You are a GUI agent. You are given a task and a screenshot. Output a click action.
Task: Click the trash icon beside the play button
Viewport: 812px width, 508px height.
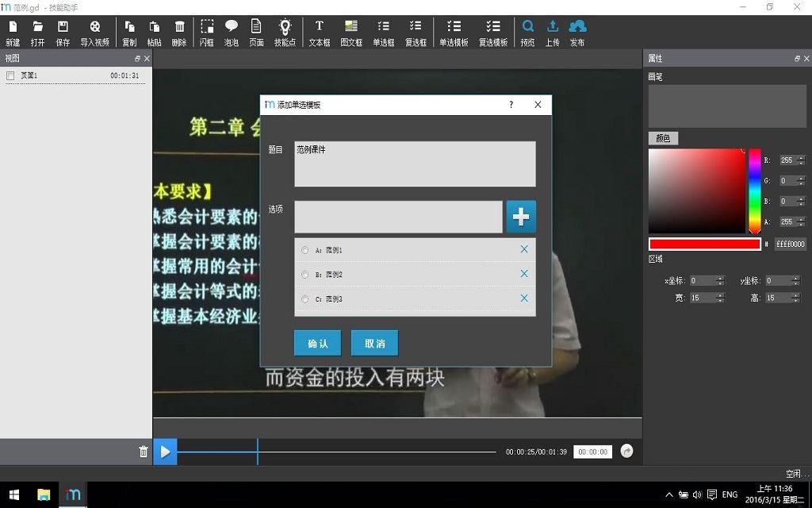coord(144,452)
